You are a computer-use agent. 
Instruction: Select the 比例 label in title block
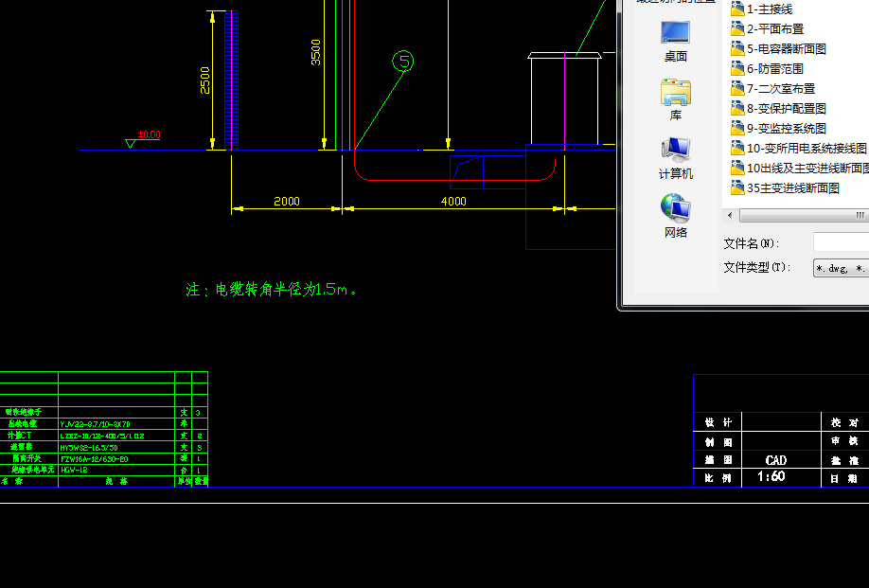point(718,478)
